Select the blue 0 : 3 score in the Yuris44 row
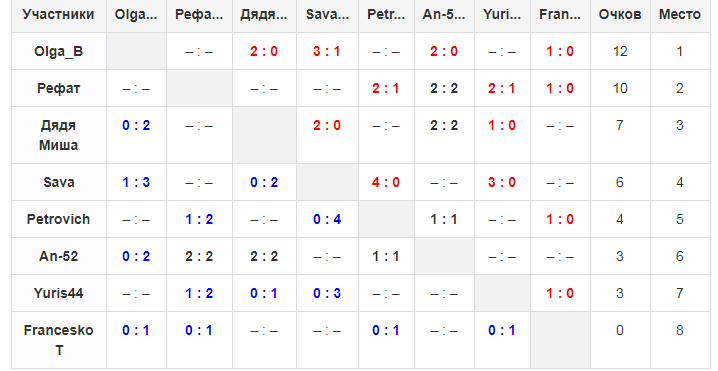The width and height of the screenshot is (718, 371). (x=327, y=293)
